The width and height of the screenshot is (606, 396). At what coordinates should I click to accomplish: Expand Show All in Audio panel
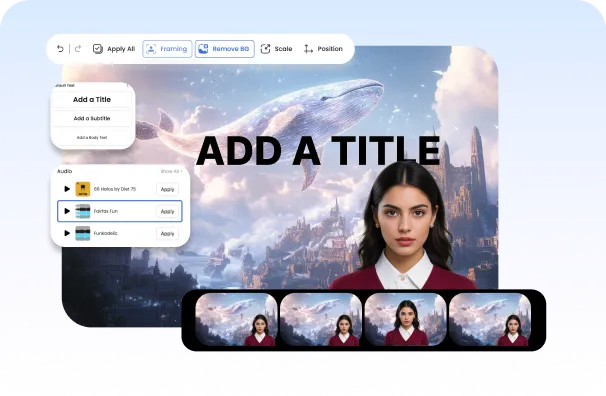[x=171, y=171]
